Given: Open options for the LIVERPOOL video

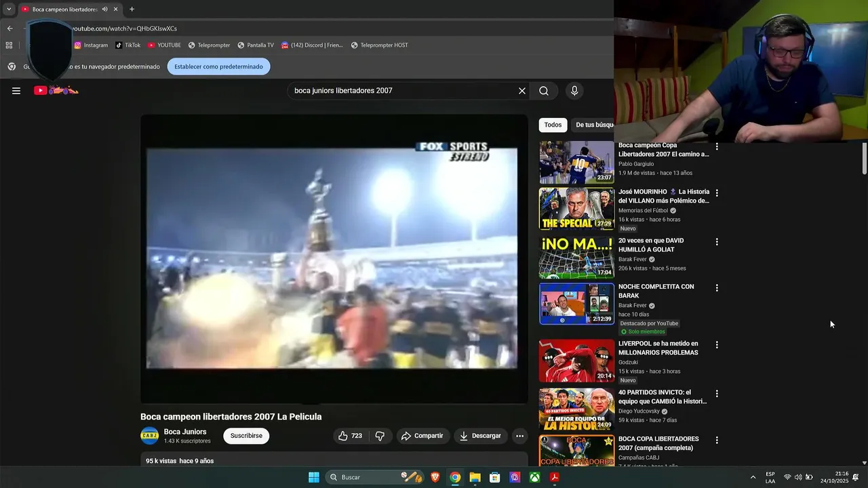Looking at the screenshot, I should (x=717, y=344).
